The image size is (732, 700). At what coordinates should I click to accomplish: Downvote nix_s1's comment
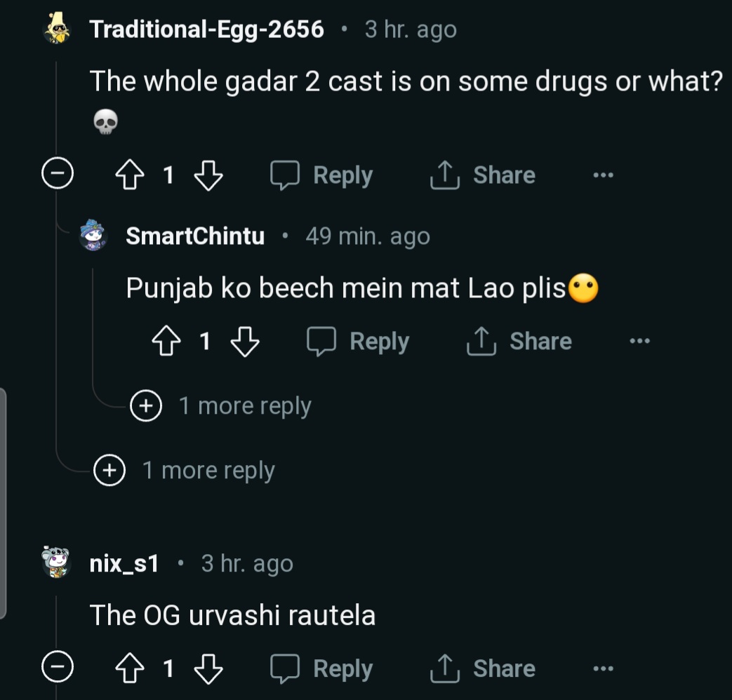(208, 668)
